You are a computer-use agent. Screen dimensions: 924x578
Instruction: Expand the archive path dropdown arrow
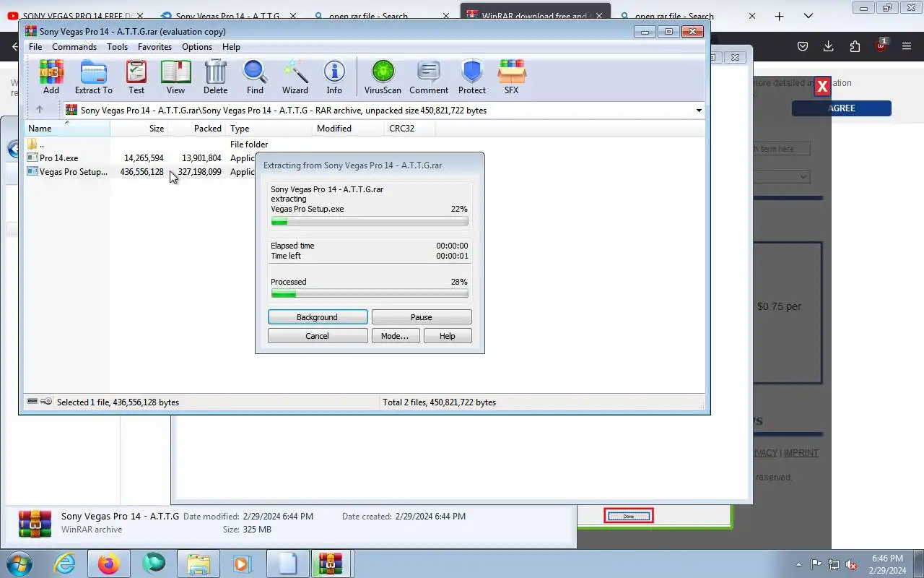click(x=699, y=111)
